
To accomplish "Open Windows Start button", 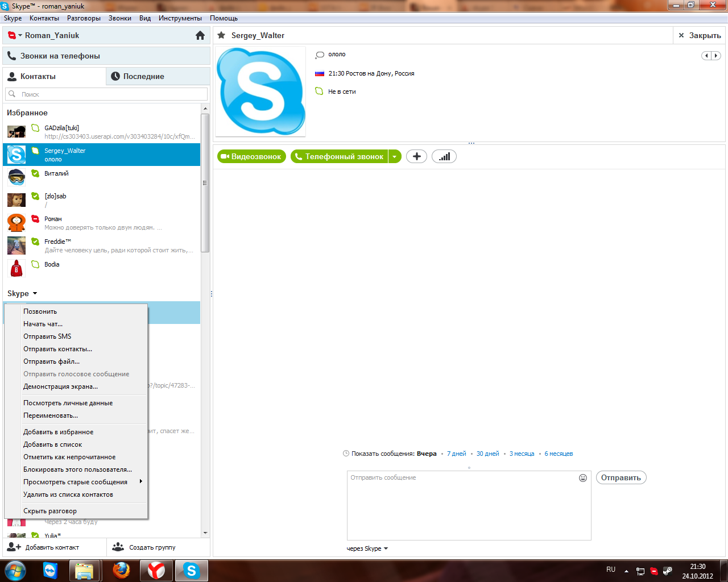I will [x=15, y=571].
